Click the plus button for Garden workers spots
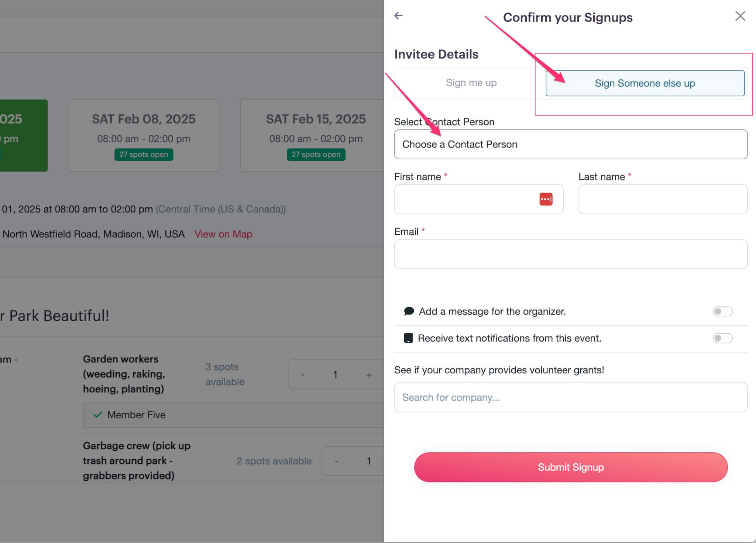This screenshot has width=756, height=543. (369, 374)
